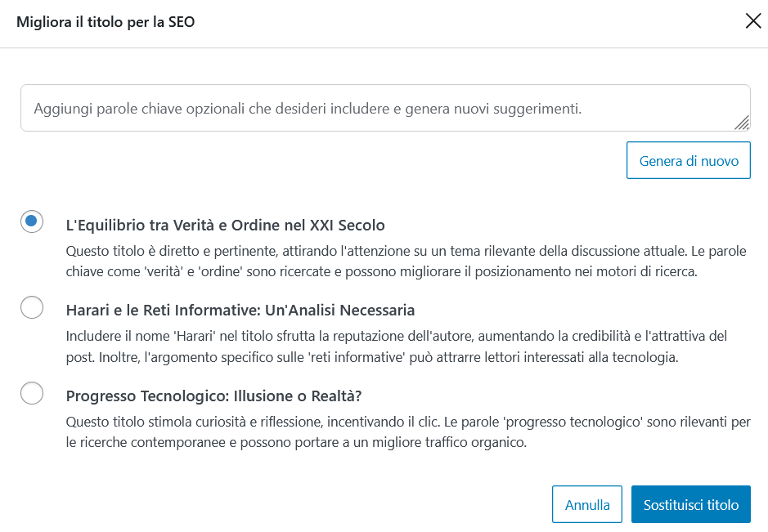This screenshot has height=532, width=768.
Task: Close the SEO title dialog
Action: pos(752,21)
